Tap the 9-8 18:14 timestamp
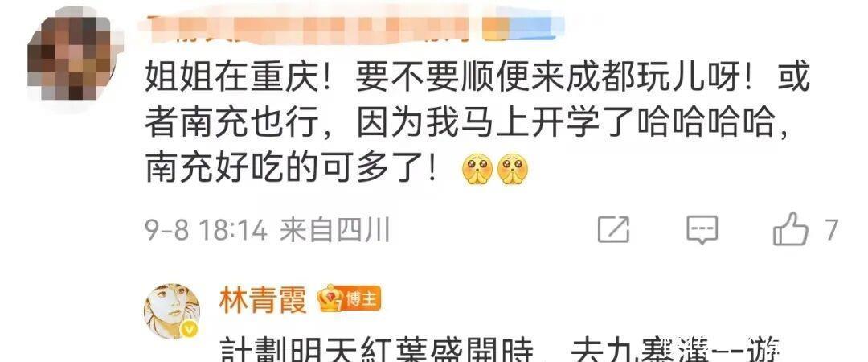The width and height of the screenshot is (868, 362). [x=207, y=229]
